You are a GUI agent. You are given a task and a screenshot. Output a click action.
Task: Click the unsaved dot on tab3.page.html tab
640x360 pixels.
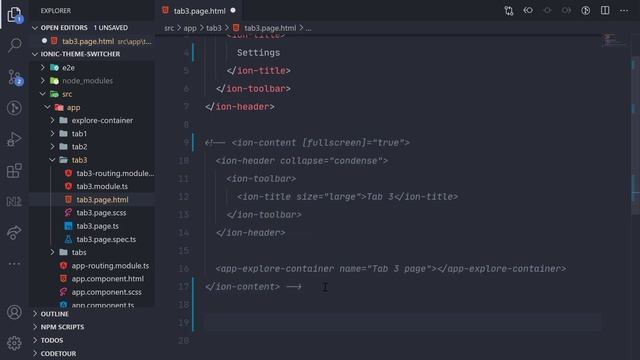coord(233,11)
